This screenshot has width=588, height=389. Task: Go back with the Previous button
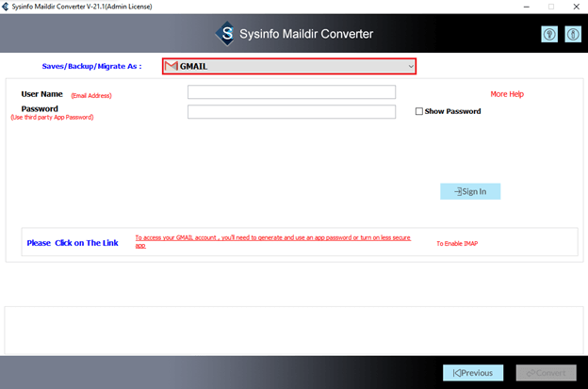473,373
